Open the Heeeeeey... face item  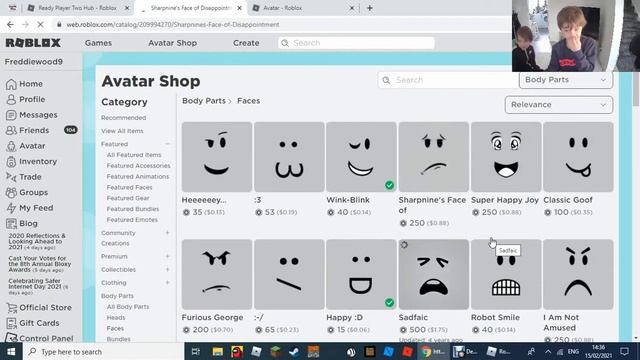click(x=217, y=157)
